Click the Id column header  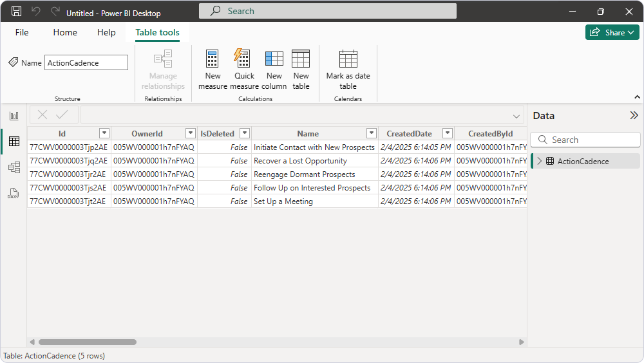pyautogui.click(x=62, y=134)
